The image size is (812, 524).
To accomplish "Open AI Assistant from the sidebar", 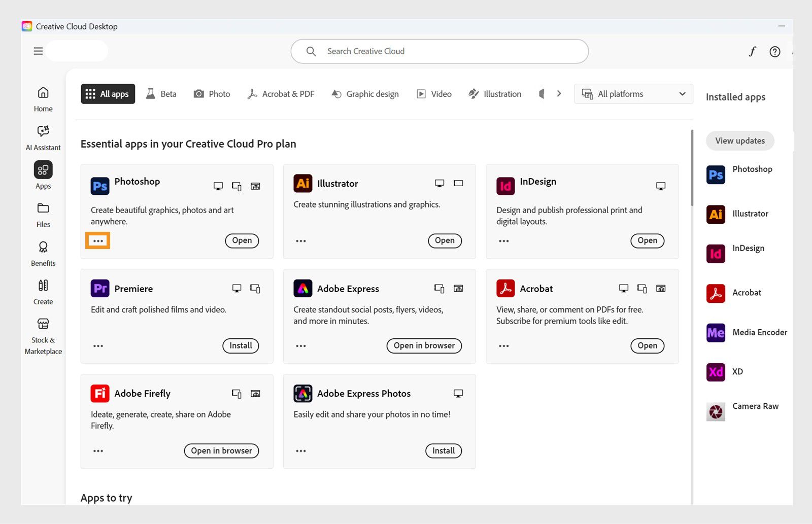I will 43,138.
